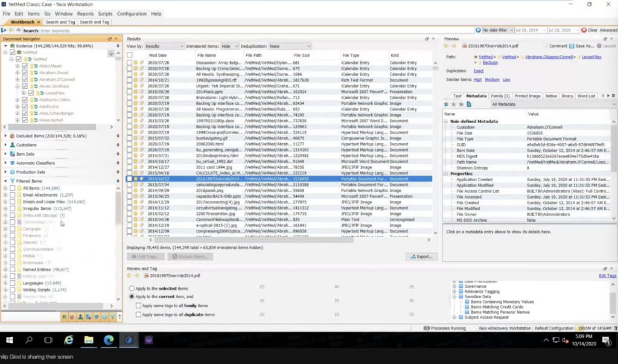The image size is (618, 364).
Task: Expand the Custodians section
Action: [x=5, y=145]
